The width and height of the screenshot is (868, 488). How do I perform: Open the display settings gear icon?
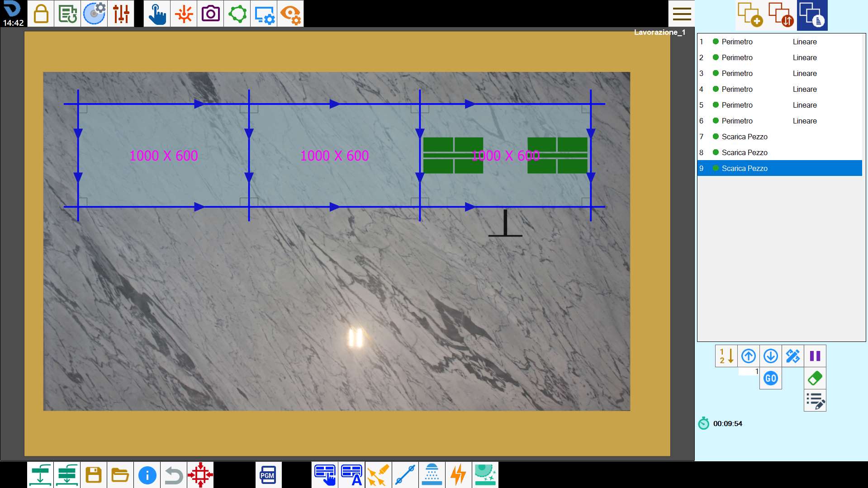pos(264,14)
